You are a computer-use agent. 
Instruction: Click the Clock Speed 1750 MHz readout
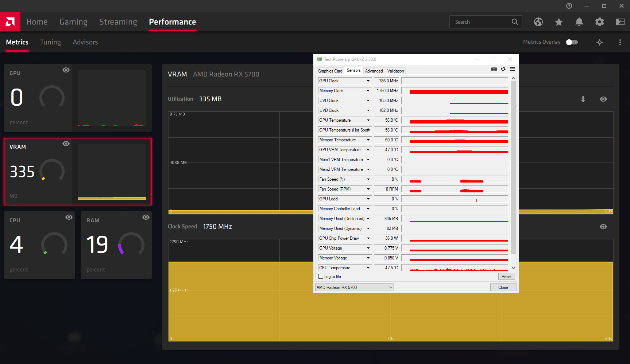(217, 227)
